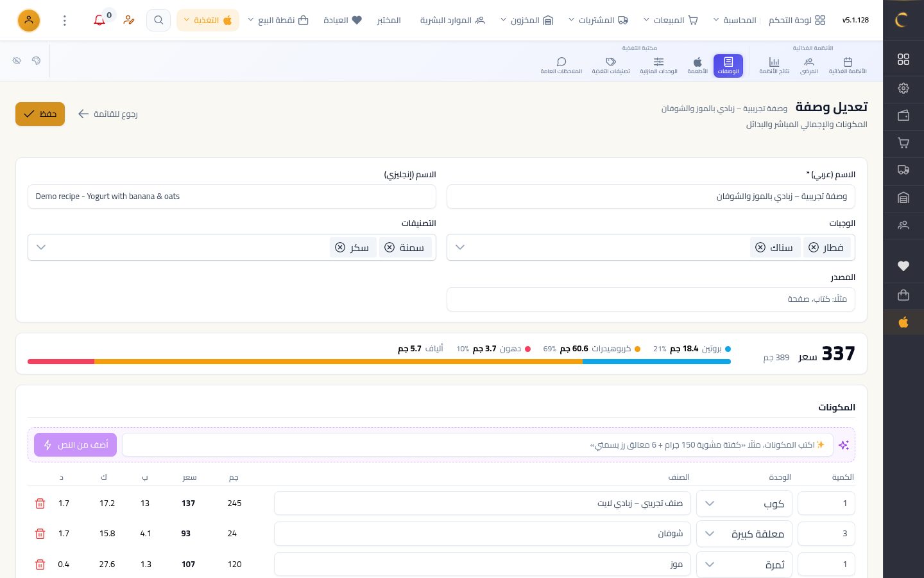
Task: Remove the سناك meal tag
Action: (x=760, y=248)
